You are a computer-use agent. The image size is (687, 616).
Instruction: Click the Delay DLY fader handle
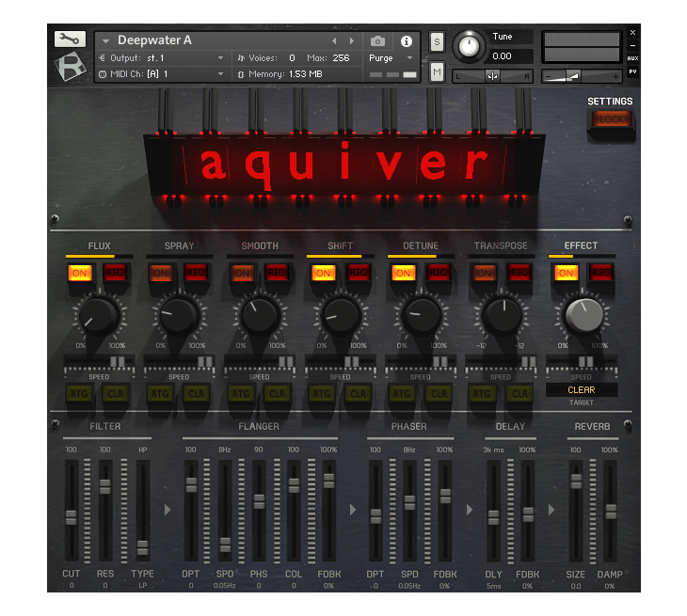pyautogui.click(x=493, y=517)
